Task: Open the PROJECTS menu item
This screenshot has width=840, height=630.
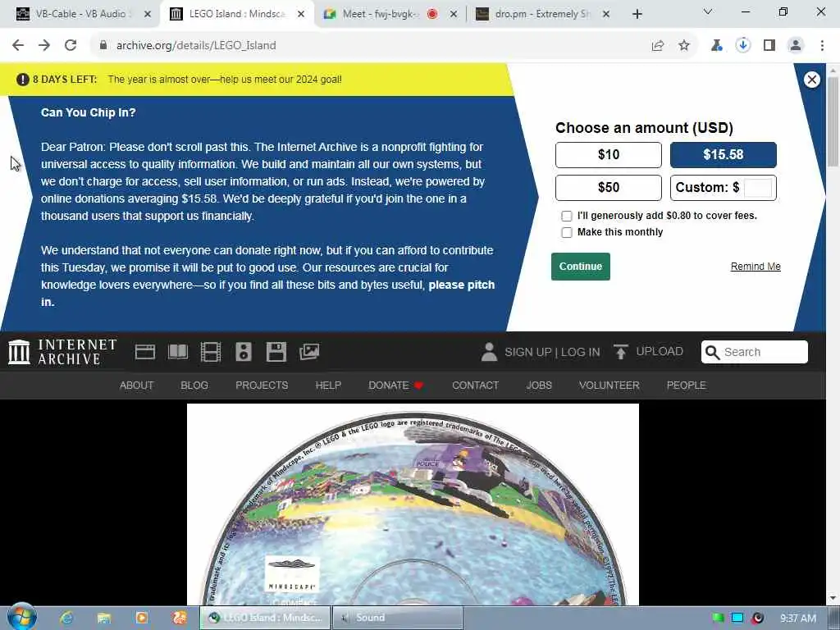Action: 262,386
